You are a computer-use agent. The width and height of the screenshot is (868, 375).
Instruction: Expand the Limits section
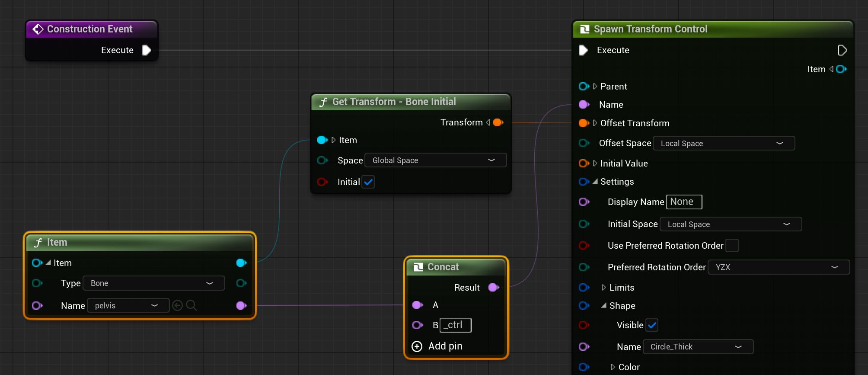tap(604, 288)
